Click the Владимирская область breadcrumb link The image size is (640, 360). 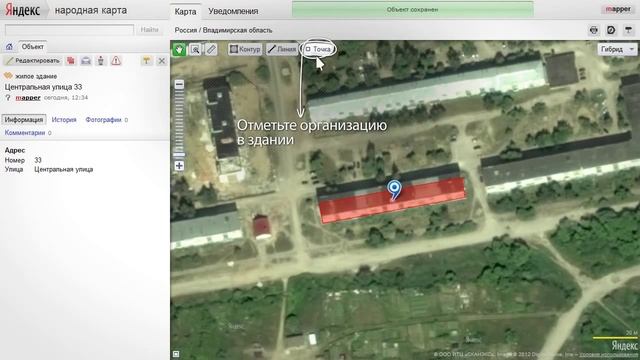[x=237, y=30]
